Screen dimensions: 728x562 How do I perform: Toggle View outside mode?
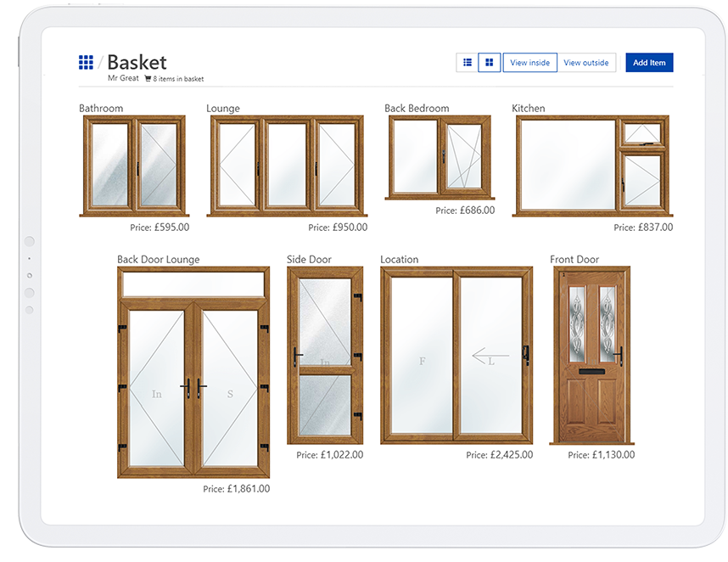point(585,63)
